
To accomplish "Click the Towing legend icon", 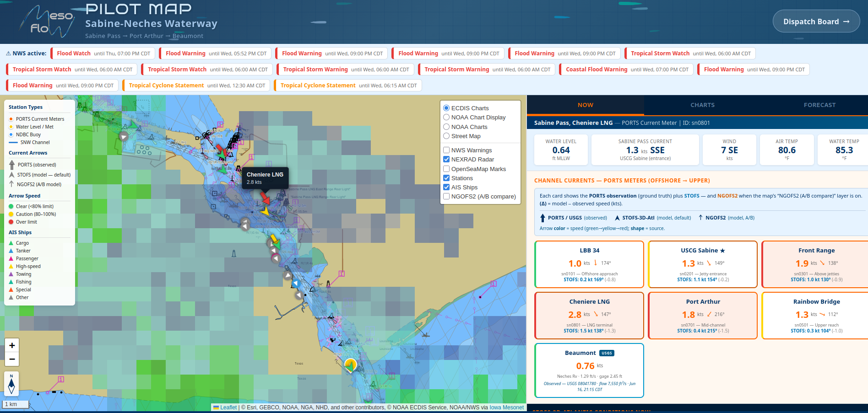I will pyautogui.click(x=11, y=274).
